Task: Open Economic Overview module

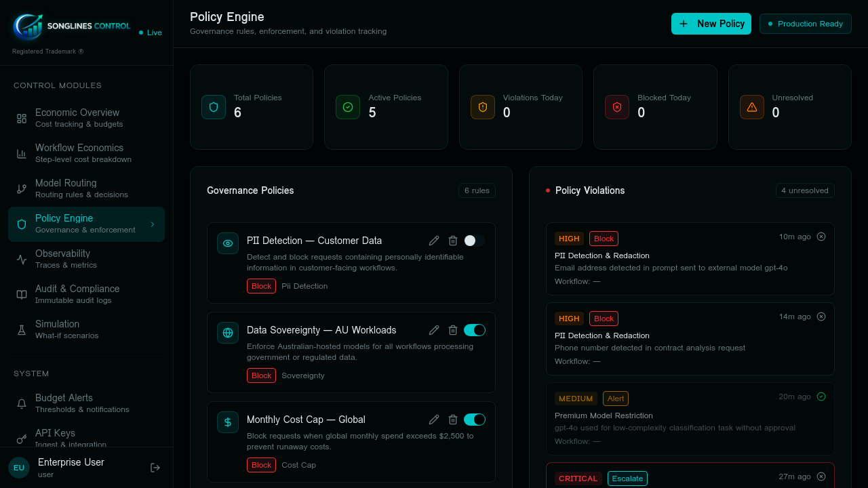Action: point(86,118)
